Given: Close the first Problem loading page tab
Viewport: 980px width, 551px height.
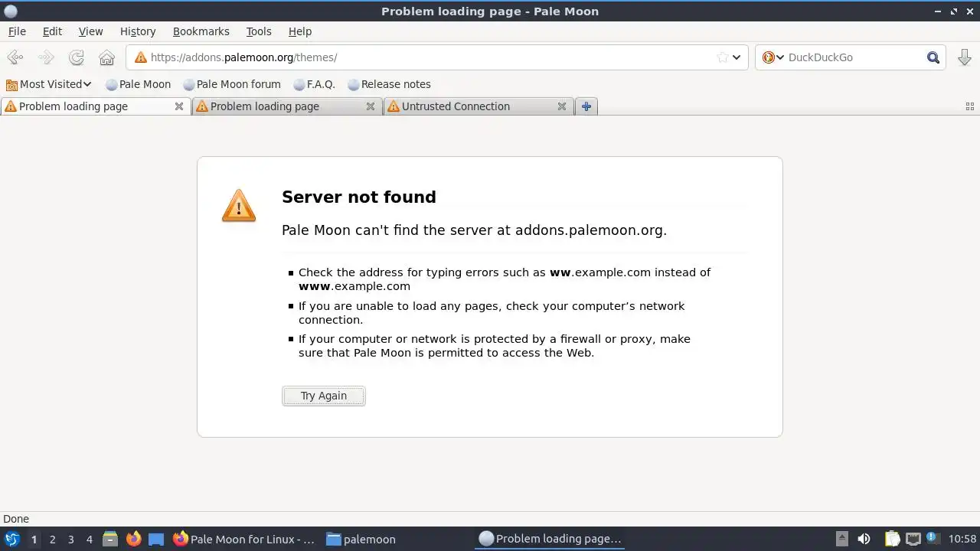Looking at the screenshot, I should pyautogui.click(x=179, y=106).
